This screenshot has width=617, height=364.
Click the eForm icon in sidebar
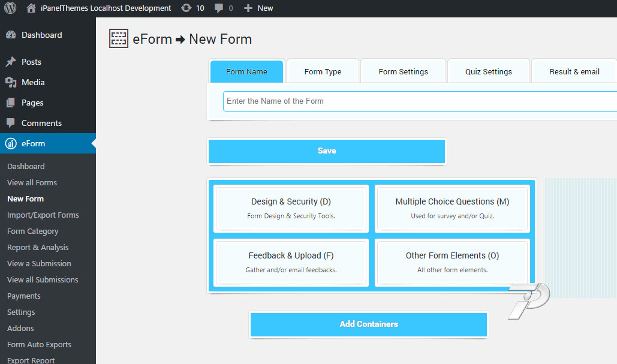point(11,143)
